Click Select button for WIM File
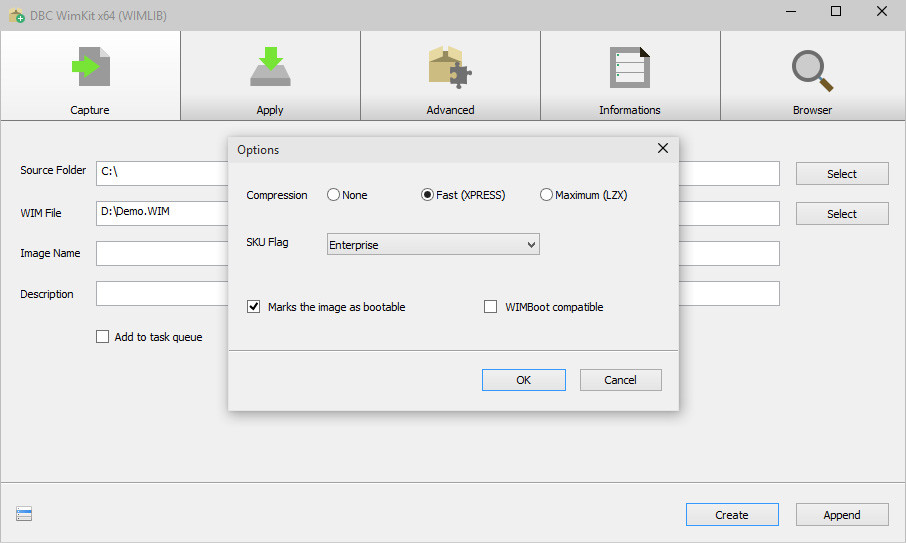906x543 pixels. tap(842, 214)
